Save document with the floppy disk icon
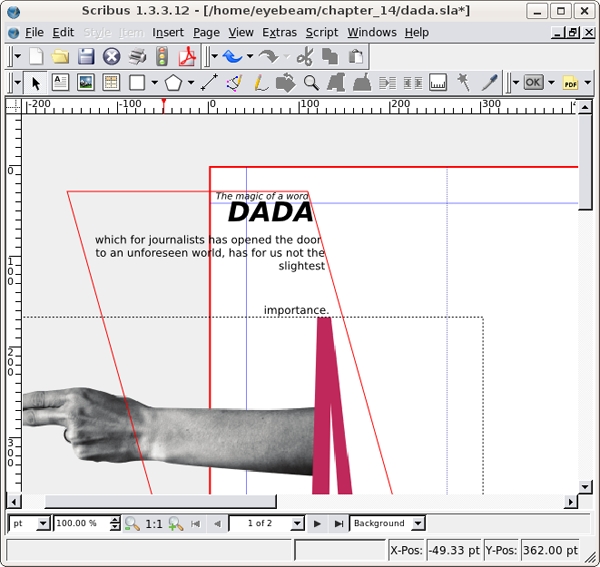 (86, 57)
